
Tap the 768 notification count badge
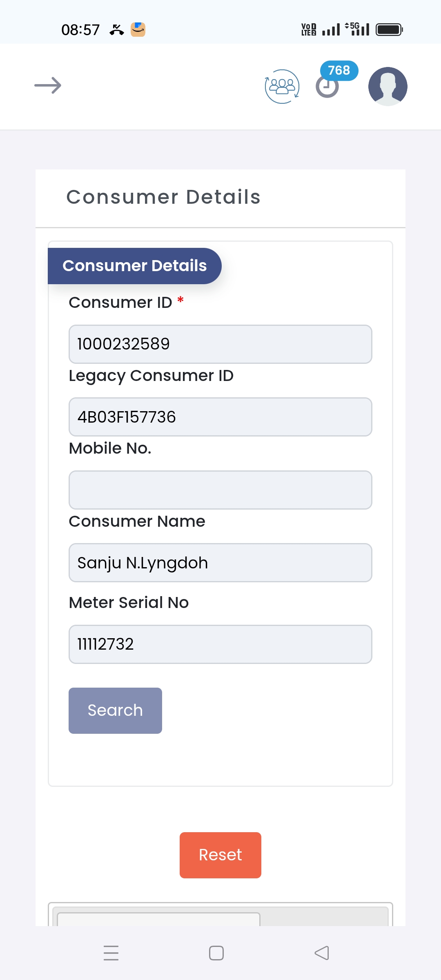pyautogui.click(x=339, y=70)
